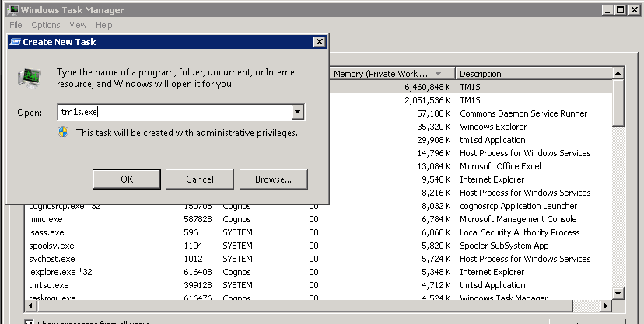This screenshot has width=644, height=324.
Task: Click the Cancel button
Action: [x=200, y=179]
